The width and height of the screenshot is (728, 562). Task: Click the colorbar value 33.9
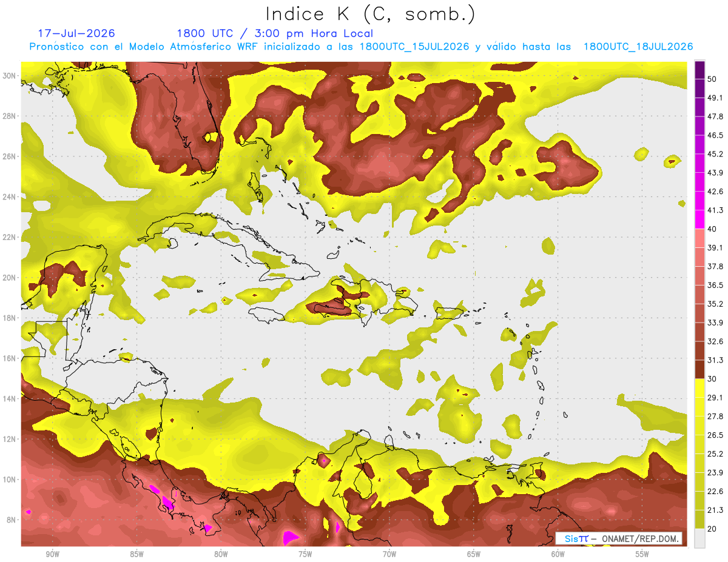(715, 323)
